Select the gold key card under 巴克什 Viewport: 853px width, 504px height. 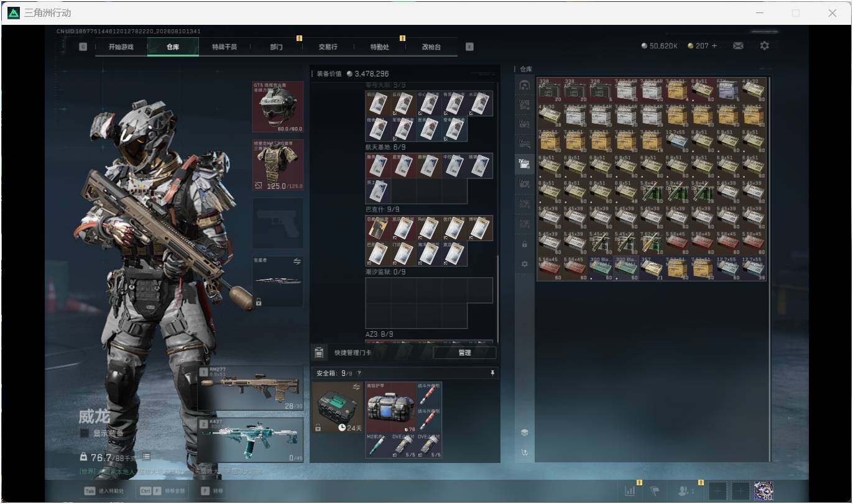point(378,228)
